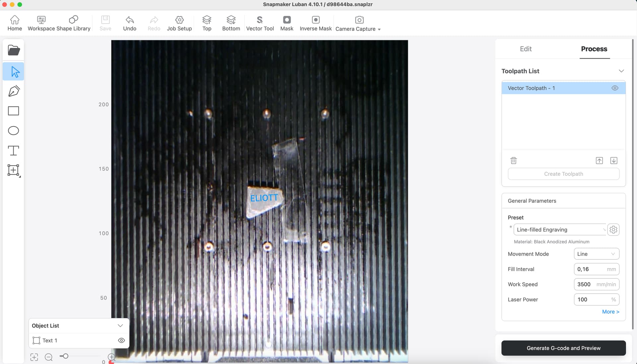Open folder icon in left sidebar
Image resolution: width=637 pixels, height=364 pixels.
tap(14, 50)
